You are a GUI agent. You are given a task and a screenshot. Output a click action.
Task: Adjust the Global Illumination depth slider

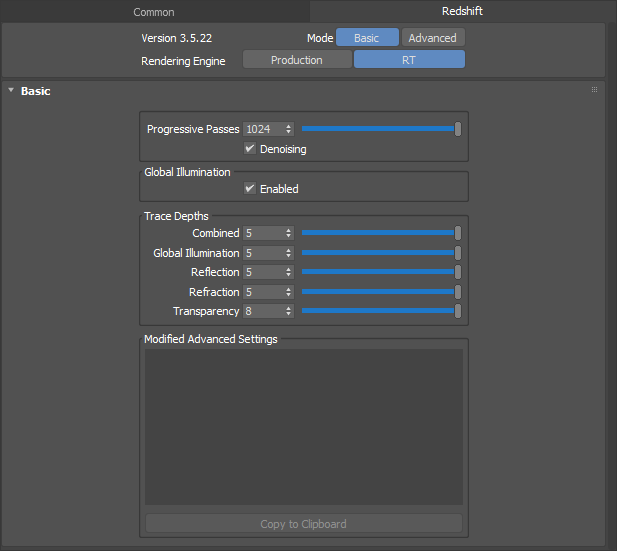coord(381,253)
